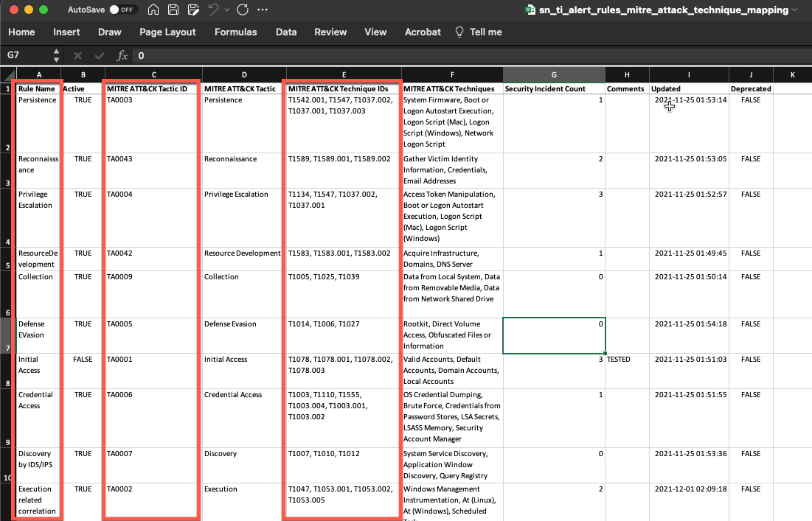The image size is (812, 521).
Task: Click the 'Security Incident Count' header cell
Action: point(554,88)
